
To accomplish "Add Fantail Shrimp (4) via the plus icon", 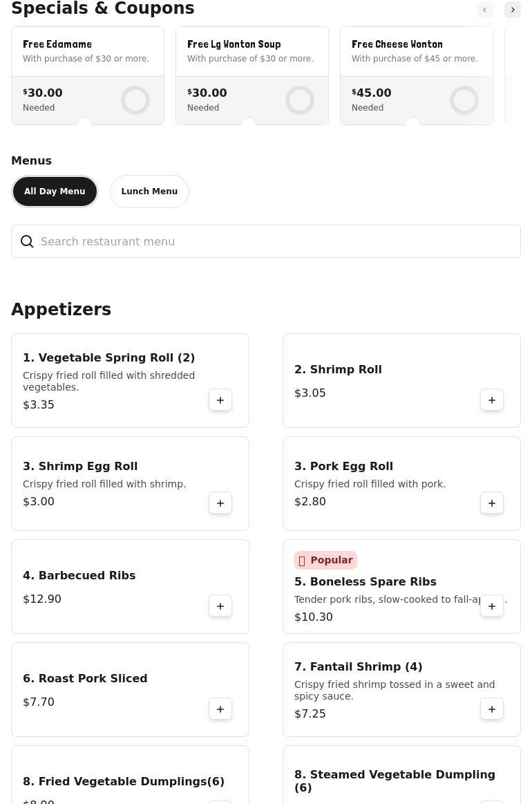I will click(492, 709).
